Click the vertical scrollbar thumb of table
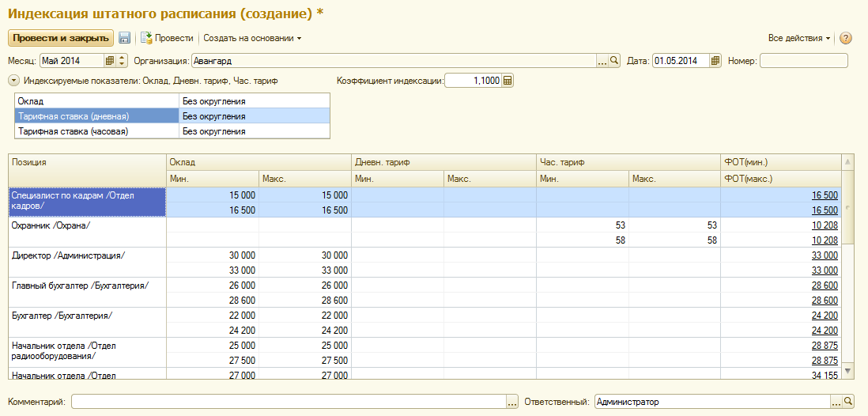Viewport: 868px width, 416px height. 847,206
